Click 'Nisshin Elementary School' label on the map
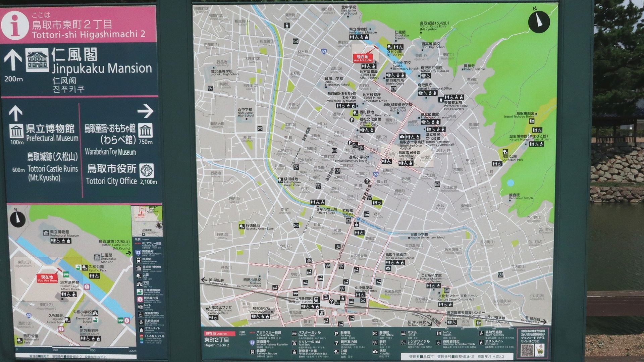 pyautogui.click(x=428, y=238)
